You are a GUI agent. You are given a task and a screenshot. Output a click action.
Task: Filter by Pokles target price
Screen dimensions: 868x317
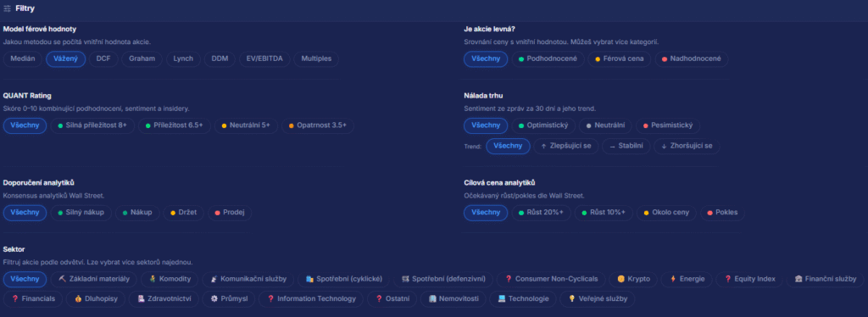(x=722, y=213)
